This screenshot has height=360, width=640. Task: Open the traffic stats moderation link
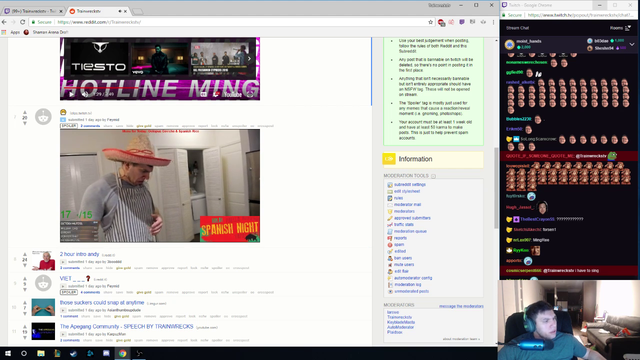coord(403,224)
